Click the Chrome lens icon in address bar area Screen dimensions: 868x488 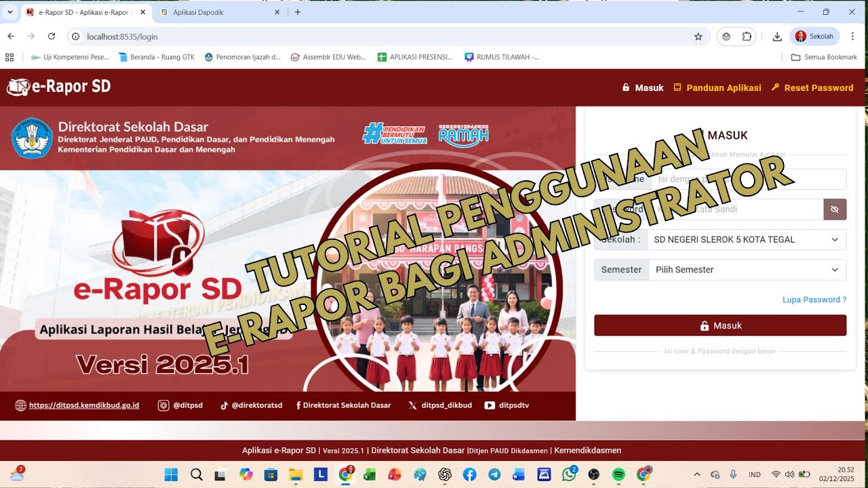726,37
